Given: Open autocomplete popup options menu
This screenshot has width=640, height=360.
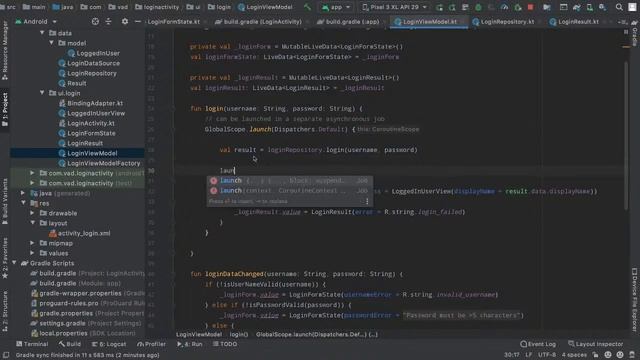Looking at the screenshot, I should 367,201.
